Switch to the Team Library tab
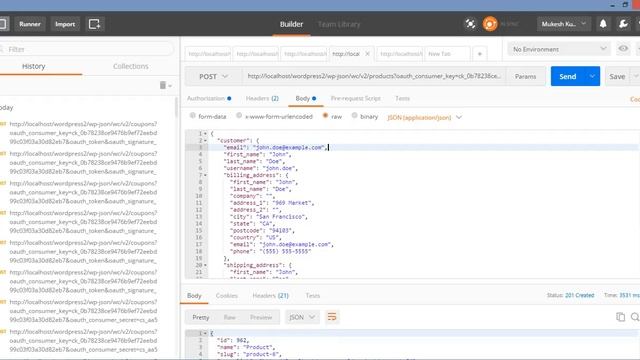The height and width of the screenshot is (360, 640). click(x=339, y=24)
